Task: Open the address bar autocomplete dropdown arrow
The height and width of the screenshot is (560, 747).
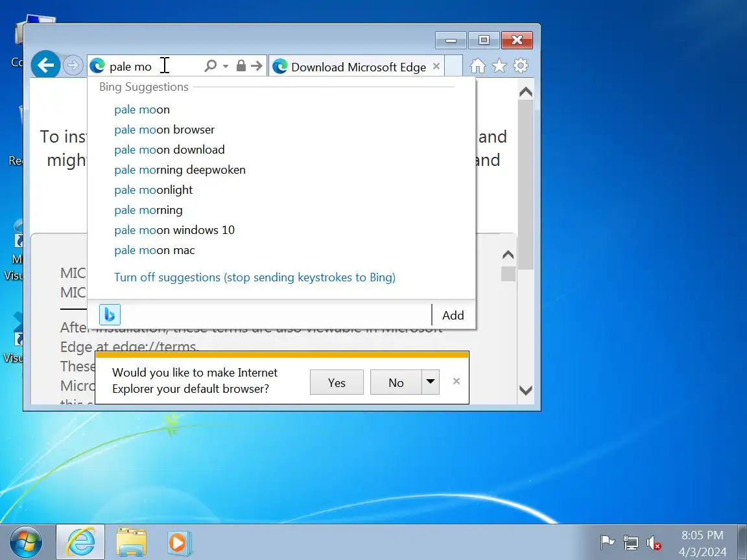Action: pyautogui.click(x=226, y=66)
